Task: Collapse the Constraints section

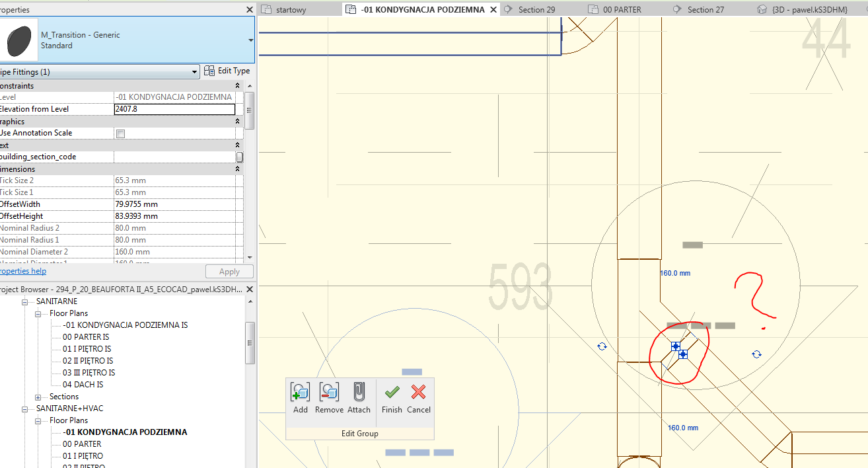Action: 238,86
